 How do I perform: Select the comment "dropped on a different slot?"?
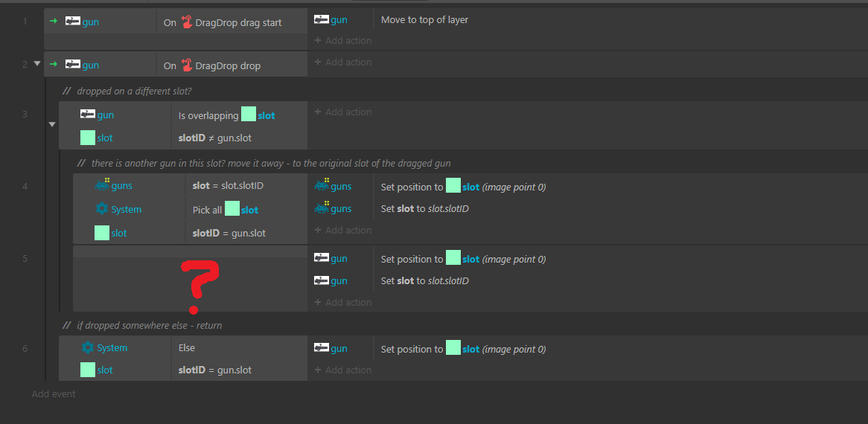(x=134, y=91)
